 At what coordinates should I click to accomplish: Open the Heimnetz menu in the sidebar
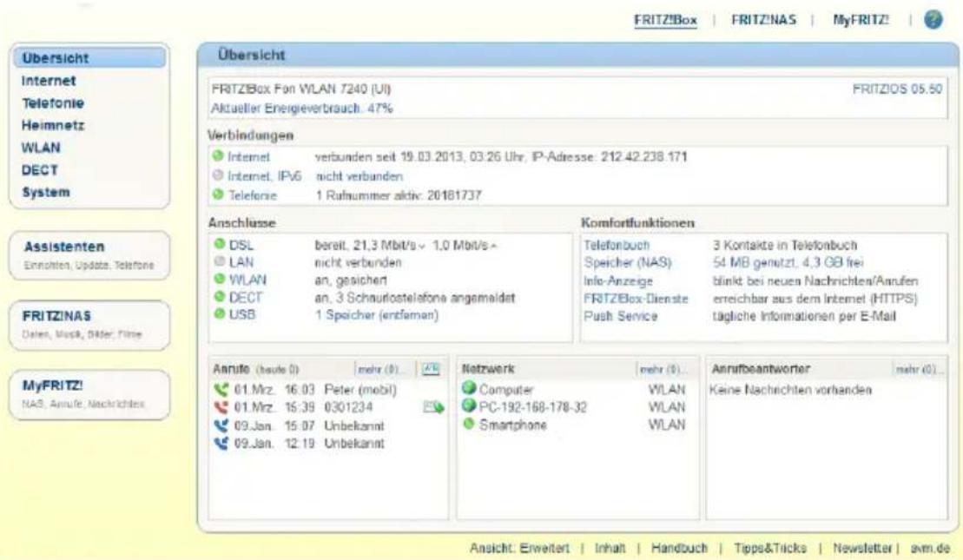tap(53, 125)
